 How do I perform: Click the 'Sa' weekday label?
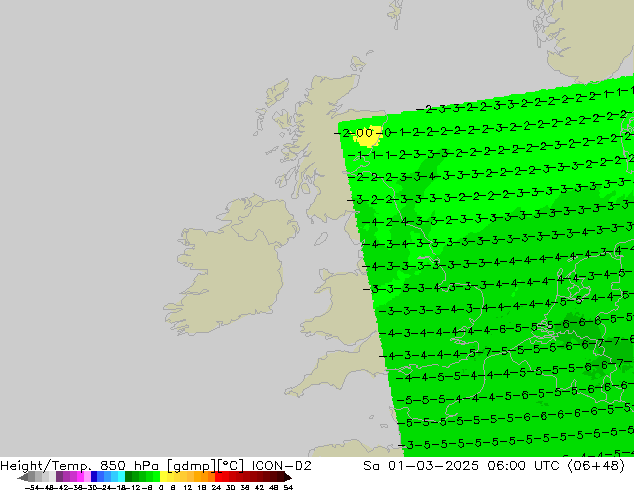pos(371,466)
